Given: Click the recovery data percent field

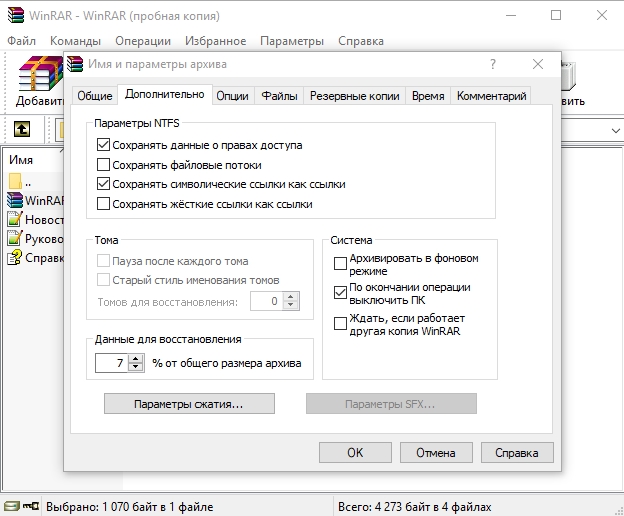Looking at the screenshot, I should 111,363.
